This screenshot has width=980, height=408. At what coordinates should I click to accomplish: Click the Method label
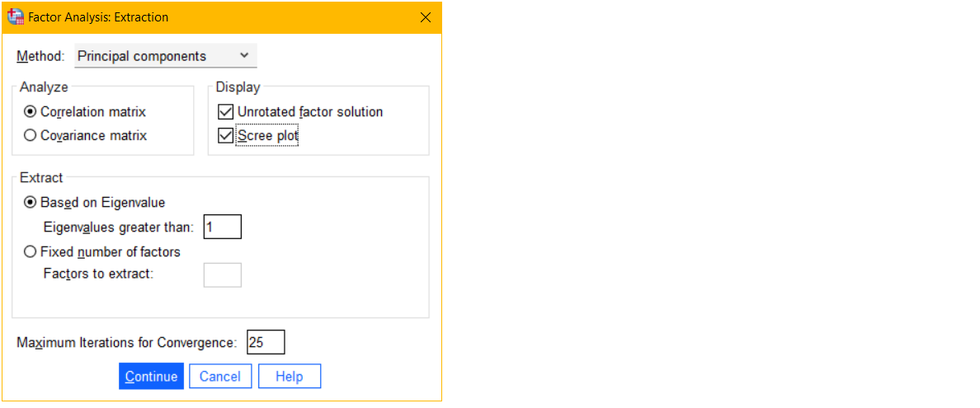(40, 56)
